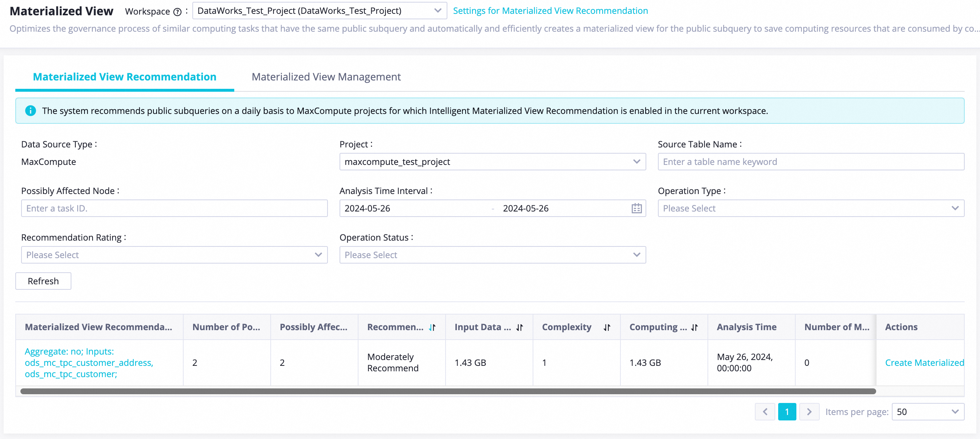This screenshot has height=439, width=980.
Task: Switch to Materialized View Management tab
Action: (x=326, y=77)
